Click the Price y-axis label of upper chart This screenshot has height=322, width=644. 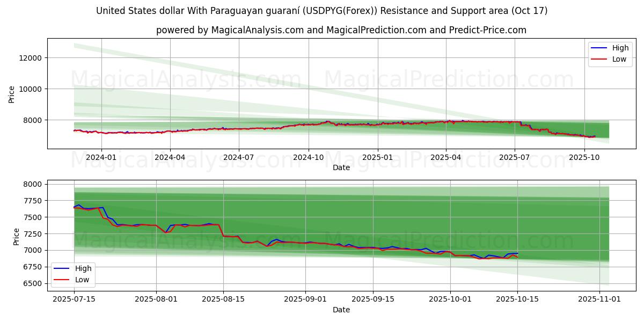(12, 94)
